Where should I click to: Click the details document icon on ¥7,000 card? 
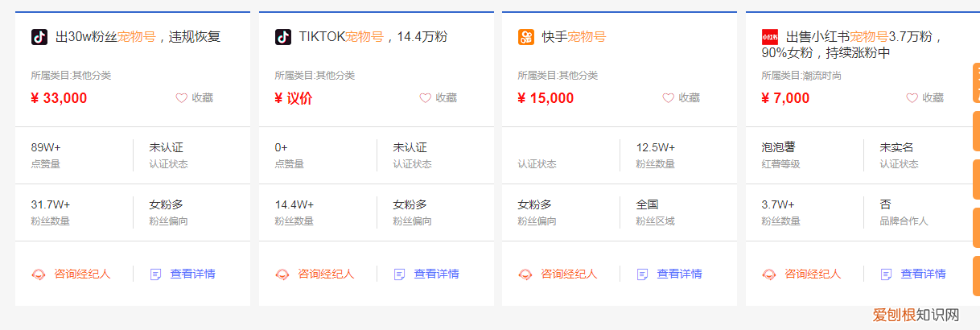887,274
